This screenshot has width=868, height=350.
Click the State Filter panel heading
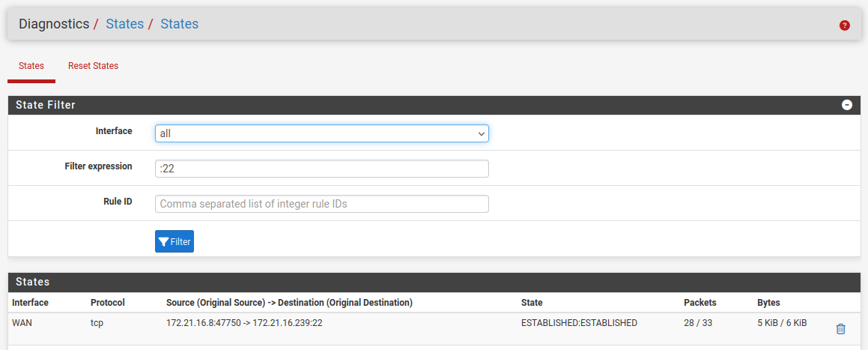[46, 105]
